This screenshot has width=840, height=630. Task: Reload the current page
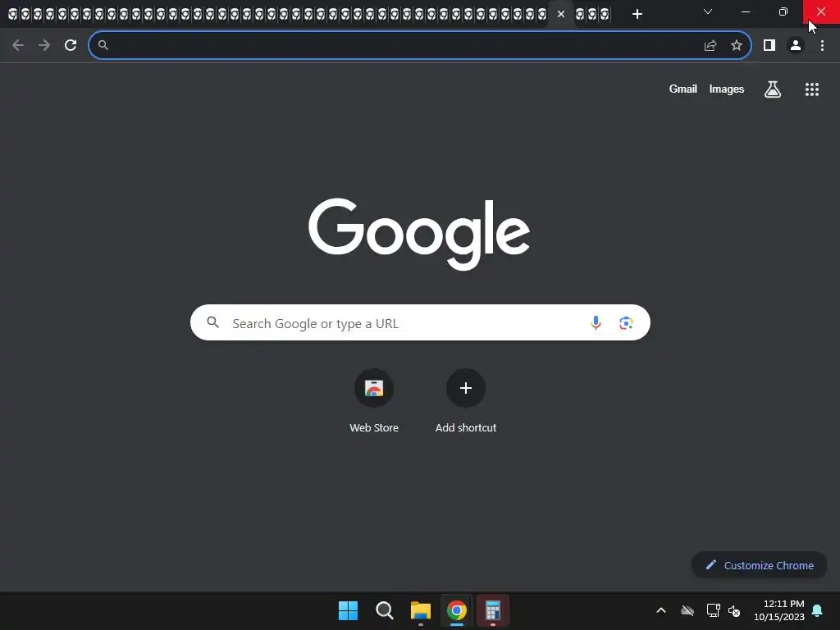coord(71,46)
